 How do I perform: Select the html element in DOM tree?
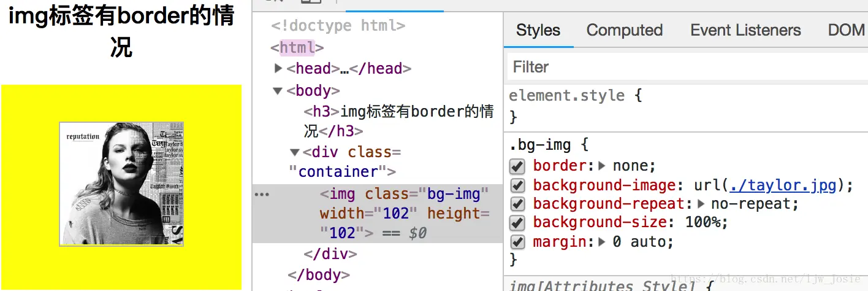pos(297,47)
